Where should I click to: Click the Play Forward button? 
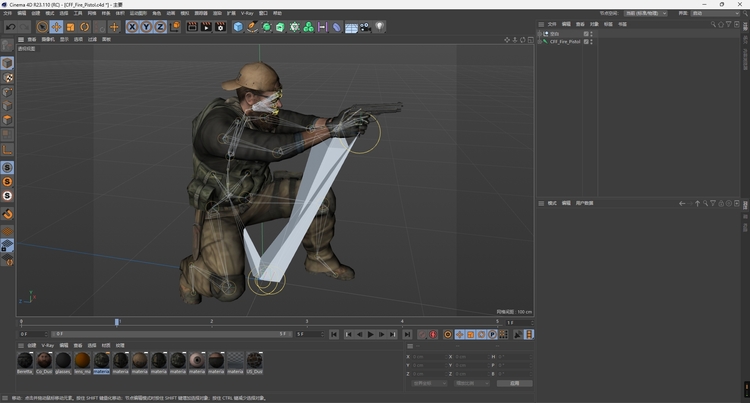pos(370,335)
